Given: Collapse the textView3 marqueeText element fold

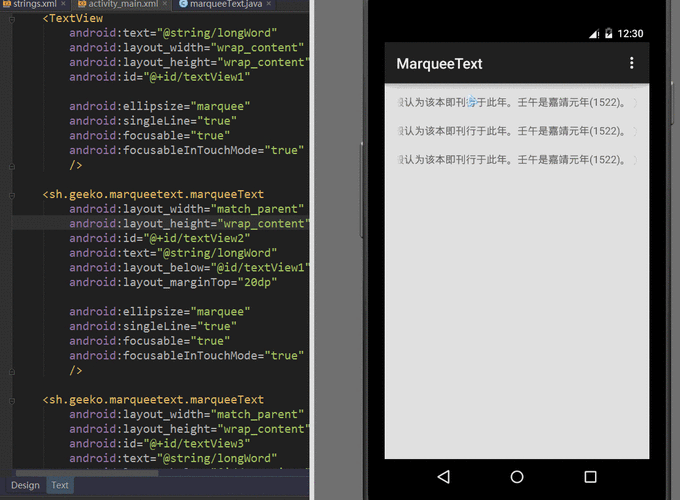Looking at the screenshot, I should [x=12, y=401].
